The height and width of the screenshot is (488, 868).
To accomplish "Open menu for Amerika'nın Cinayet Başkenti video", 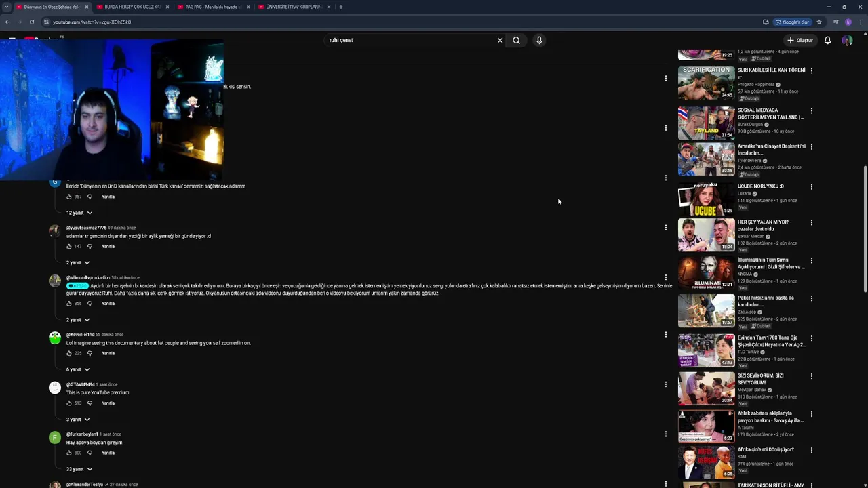I will pyautogui.click(x=811, y=146).
